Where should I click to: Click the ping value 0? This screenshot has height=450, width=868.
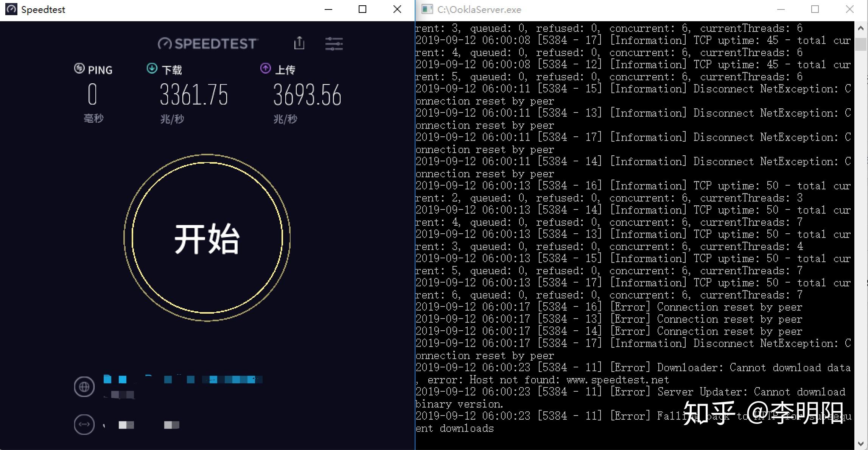pyautogui.click(x=92, y=94)
